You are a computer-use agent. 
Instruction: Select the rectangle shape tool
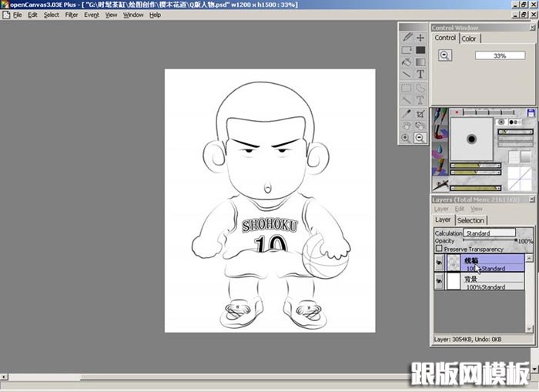coord(407,50)
